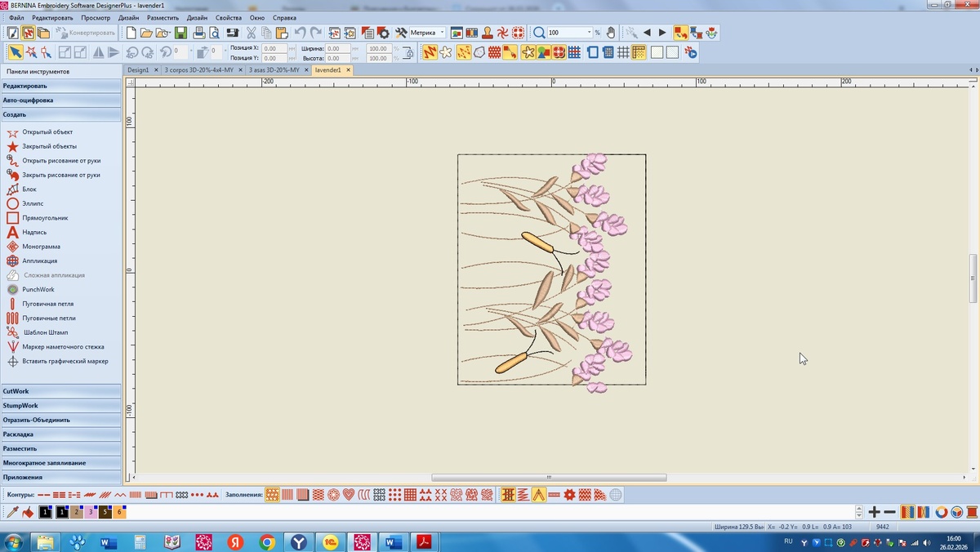Toggle the needle points view
The image size is (980, 552).
coord(464,52)
